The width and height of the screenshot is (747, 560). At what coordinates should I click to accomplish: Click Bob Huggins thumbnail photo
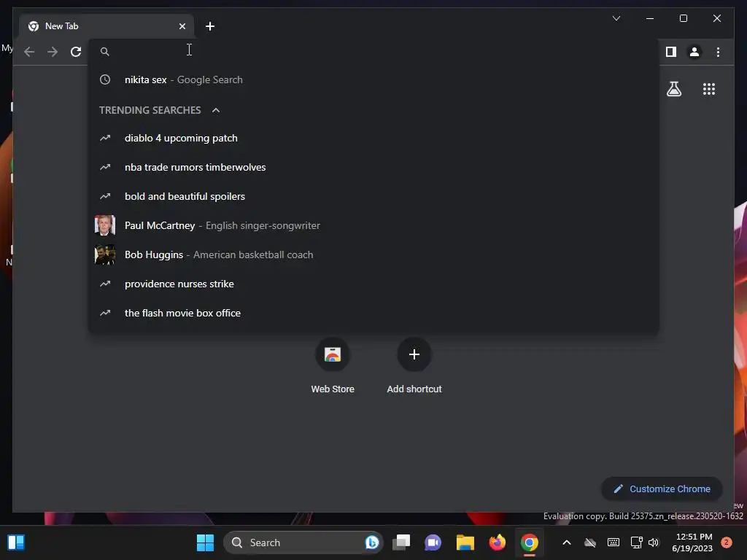(105, 254)
